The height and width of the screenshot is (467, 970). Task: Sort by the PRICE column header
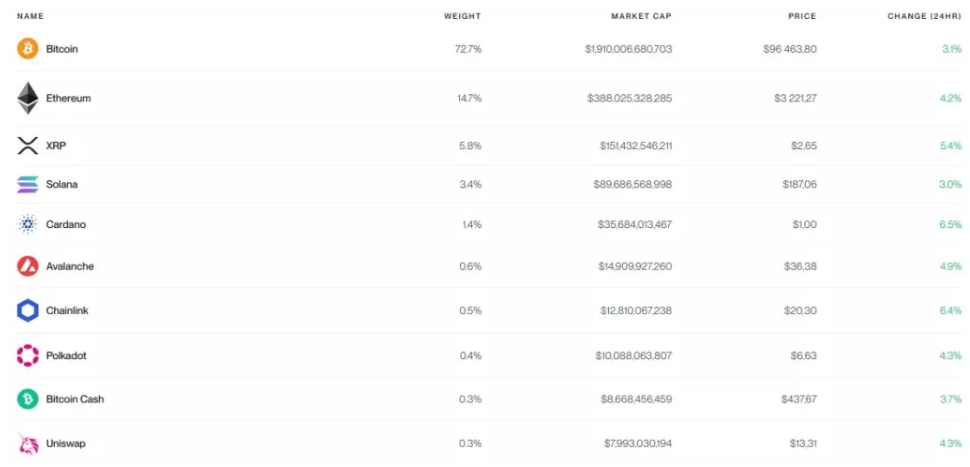pos(802,16)
